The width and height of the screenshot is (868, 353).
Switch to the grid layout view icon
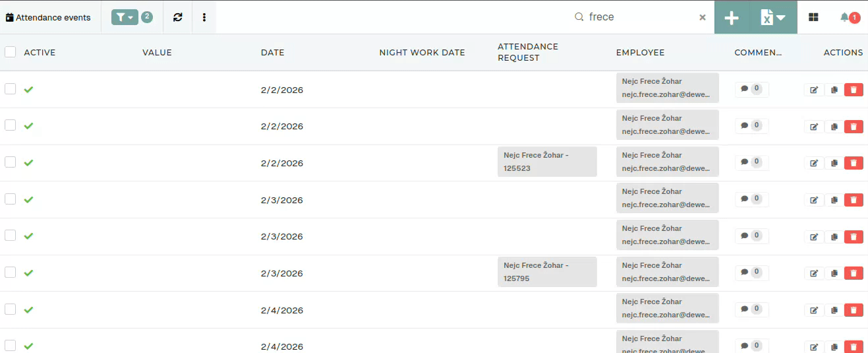coord(813,17)
